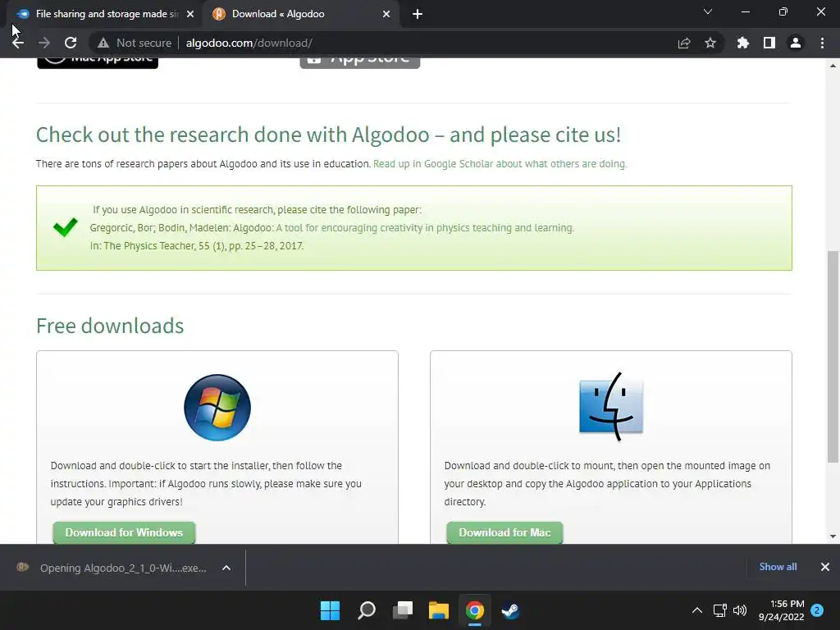Open the Chrome three-dot menu
The width and height of the screenshot is (840, 630).
point(822,43)
